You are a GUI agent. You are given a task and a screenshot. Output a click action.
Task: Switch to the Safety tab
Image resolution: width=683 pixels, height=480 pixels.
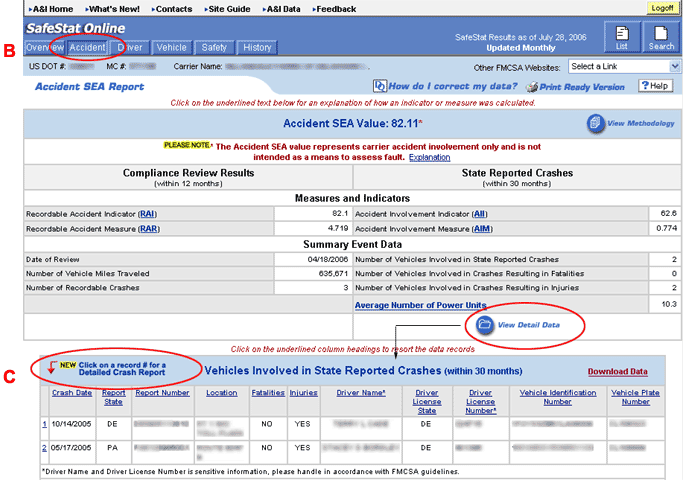pos(214,47)
